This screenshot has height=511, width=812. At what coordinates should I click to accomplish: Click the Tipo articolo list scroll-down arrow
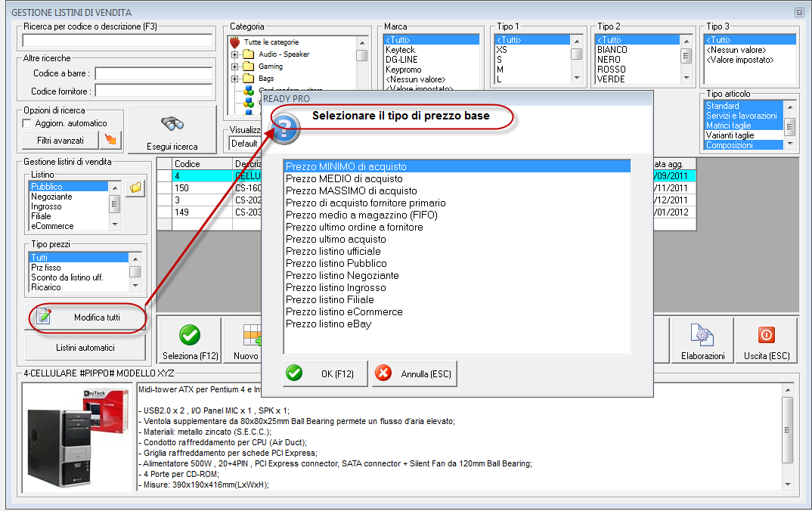coord(790,144)
